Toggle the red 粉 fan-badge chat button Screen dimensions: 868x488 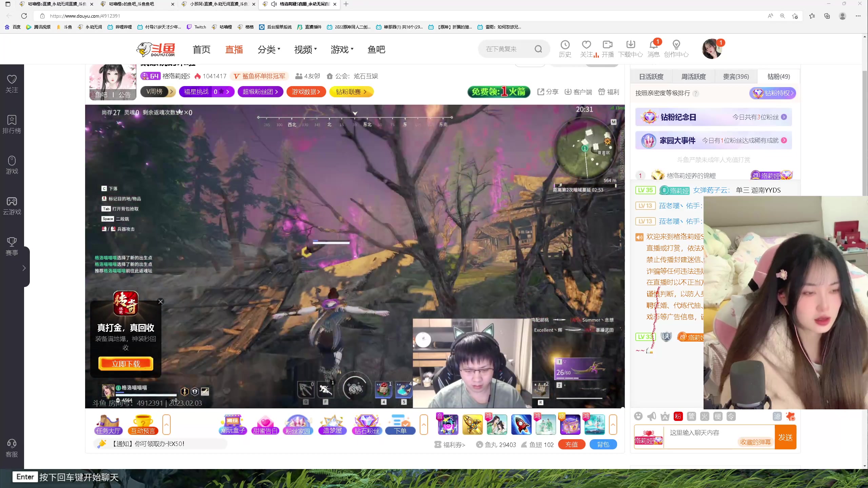click(678, 416)
